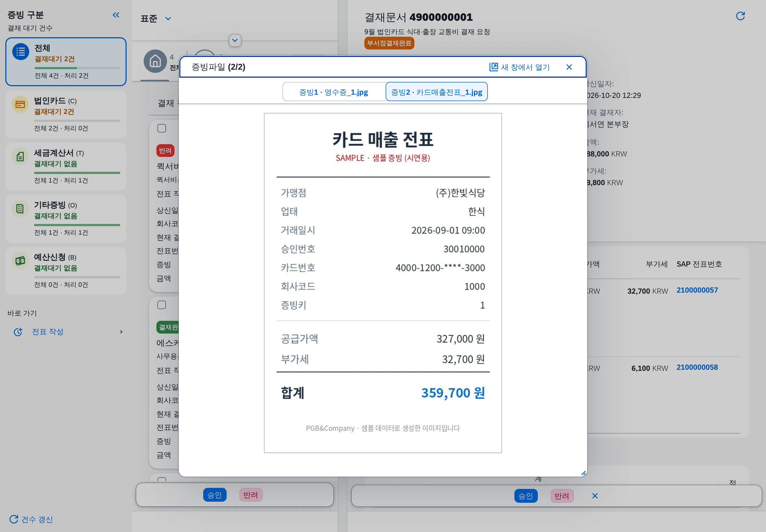766x532 pixels.
Task: Click the 기타증빙 receipt icon
Action: coord(20,209)
